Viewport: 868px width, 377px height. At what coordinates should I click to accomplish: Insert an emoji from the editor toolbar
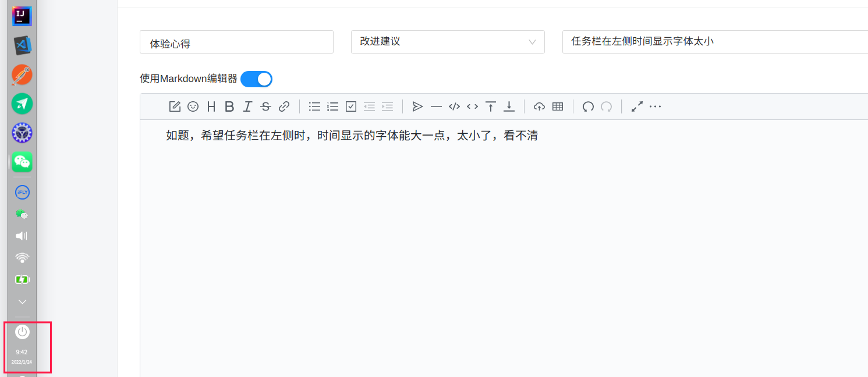coord(193,106)
